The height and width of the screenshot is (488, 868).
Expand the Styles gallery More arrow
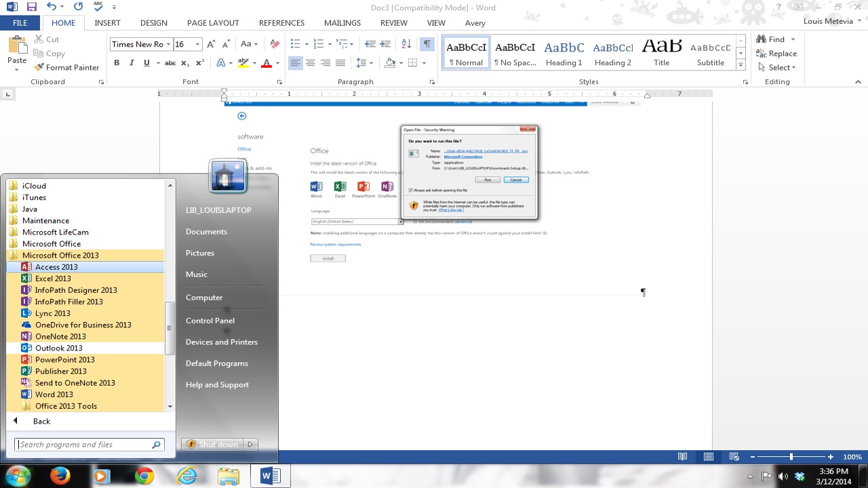point(741,66)
